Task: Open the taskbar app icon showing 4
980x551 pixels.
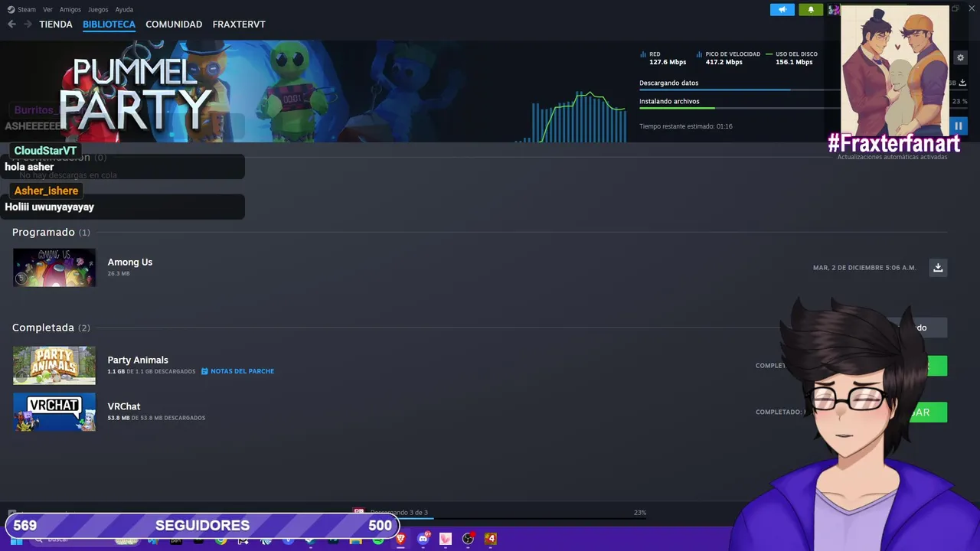Action: pos(491,539)
